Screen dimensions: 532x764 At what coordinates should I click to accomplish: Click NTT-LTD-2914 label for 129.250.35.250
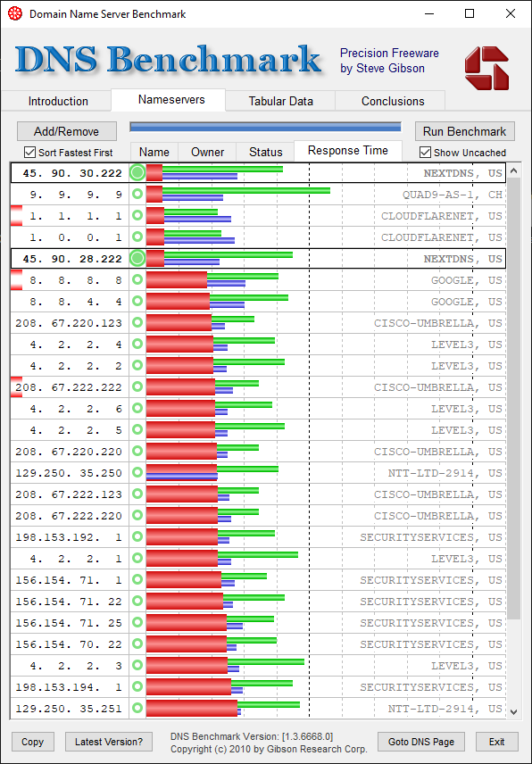coord(445,473)
